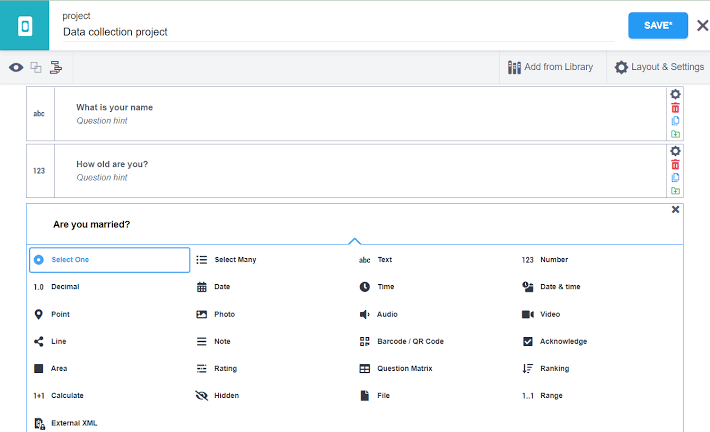The height and width of the screenshot is (432, 710).
Task: Toggle form preview with eye icon
Action: [x=16, y=68]
